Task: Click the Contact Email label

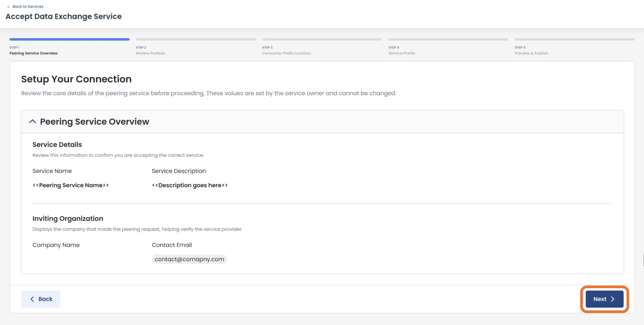Action: click(x=172, y=245)
